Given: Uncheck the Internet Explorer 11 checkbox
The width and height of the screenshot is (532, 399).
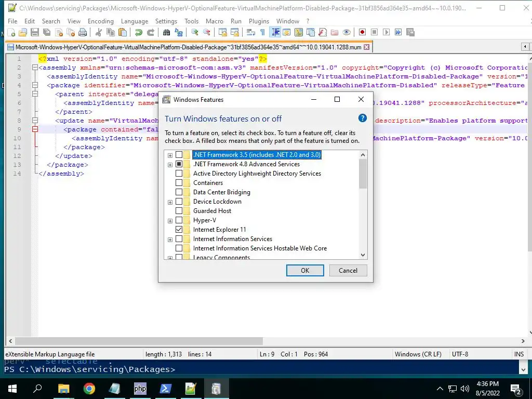Looking at the screenshot, I should [179, 230].
